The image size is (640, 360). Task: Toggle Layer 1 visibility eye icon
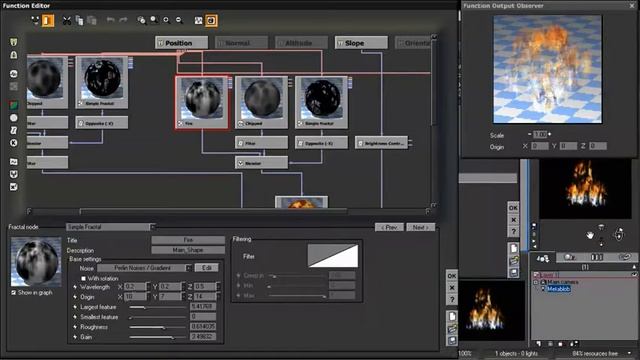[634, 275]
